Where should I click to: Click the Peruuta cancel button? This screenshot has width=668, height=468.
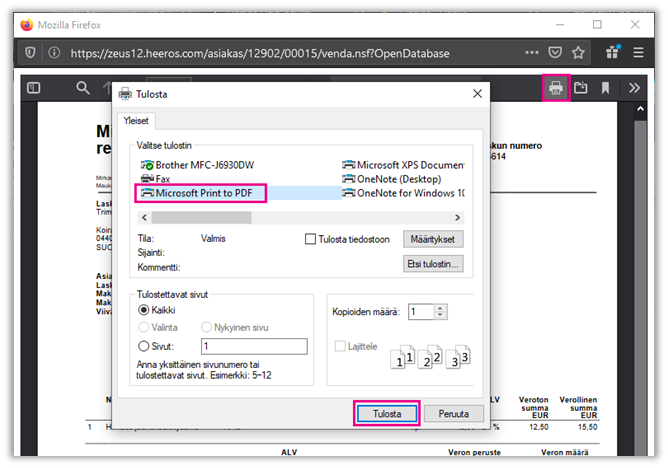[x=453, y=413]
